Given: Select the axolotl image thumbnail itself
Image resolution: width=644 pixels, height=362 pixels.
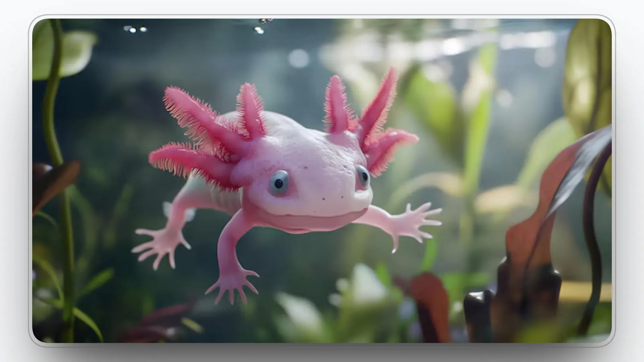Looking at the screenshot, I should coord(322,180).
